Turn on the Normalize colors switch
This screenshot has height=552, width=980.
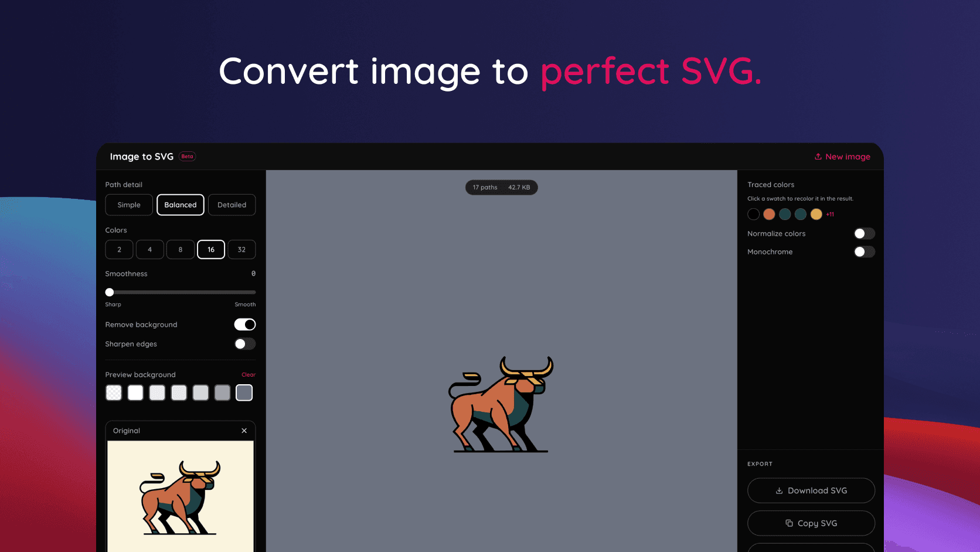pos(865,233)
